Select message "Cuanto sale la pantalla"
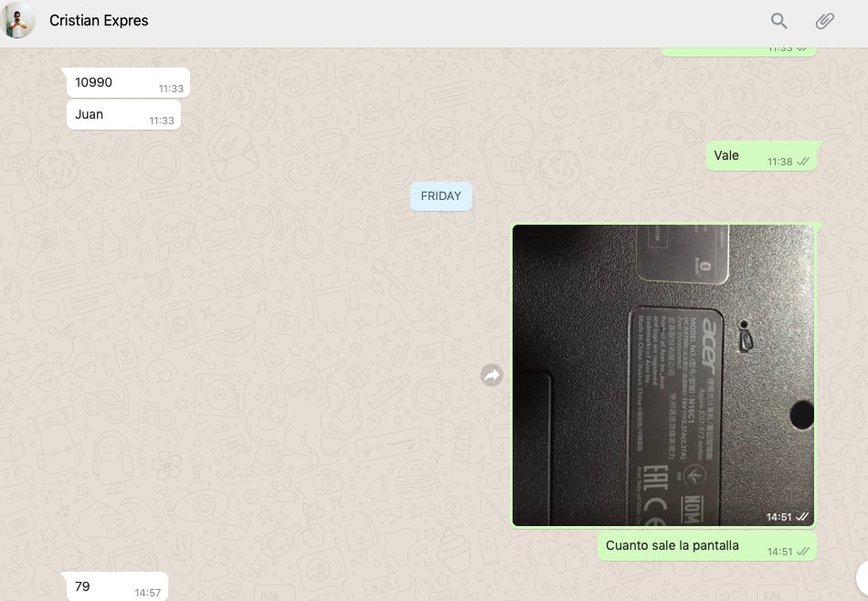Viewport: 868px width, 601px height. click(x=707, y=546)
